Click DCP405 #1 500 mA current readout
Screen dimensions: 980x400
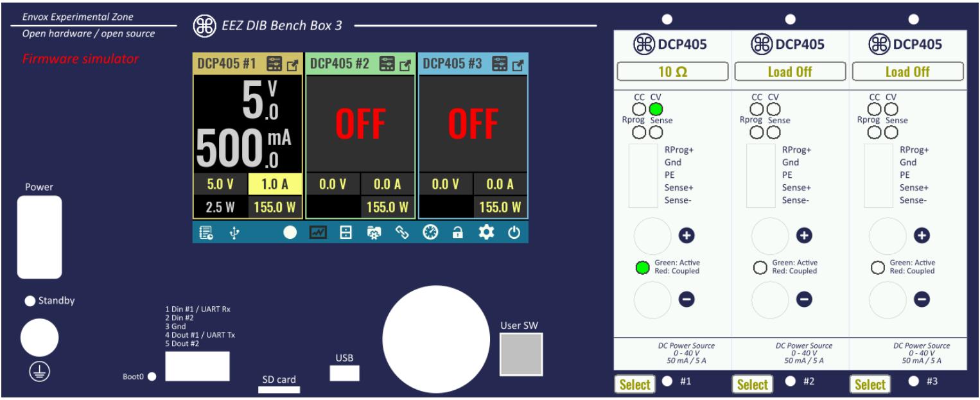pyautogui.click(x=244, y=147)
